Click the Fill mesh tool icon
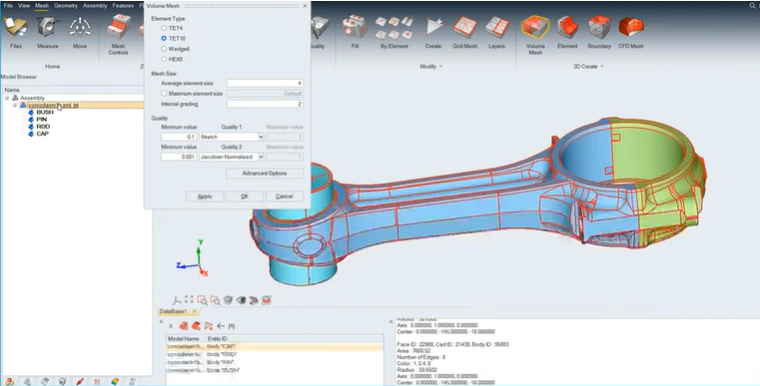Viewport: 760px width, 386px height. tap(355, 27)
